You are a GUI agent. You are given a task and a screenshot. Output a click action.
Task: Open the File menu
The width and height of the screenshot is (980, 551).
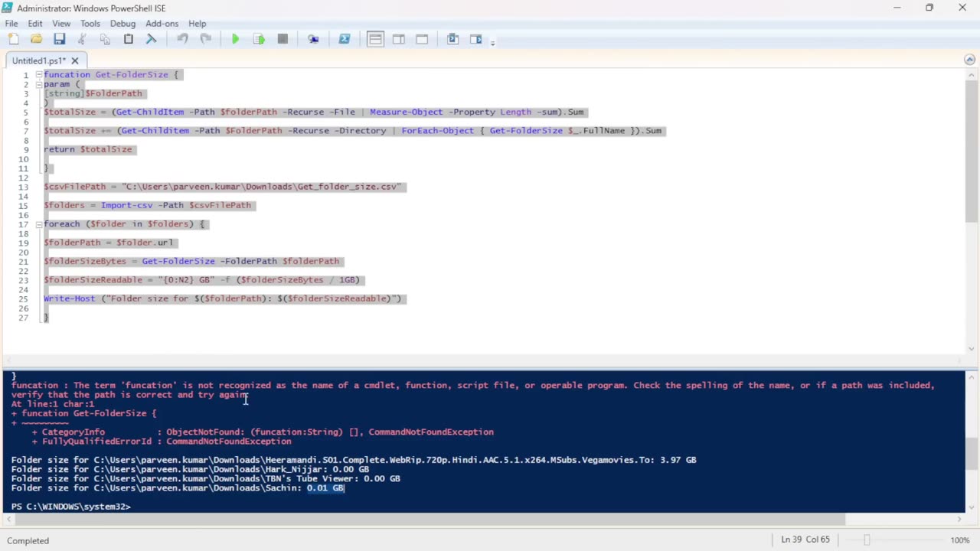click(11, 24)
